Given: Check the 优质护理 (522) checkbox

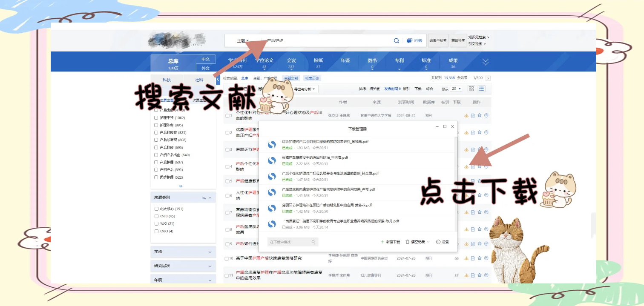Looking at the screenshot, I should pyautogui.click(x=156, y=177).
